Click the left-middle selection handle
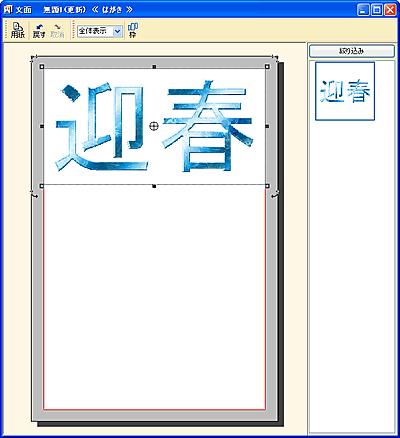400x438 pixels. pyautogui.click(x=42, y=126)
